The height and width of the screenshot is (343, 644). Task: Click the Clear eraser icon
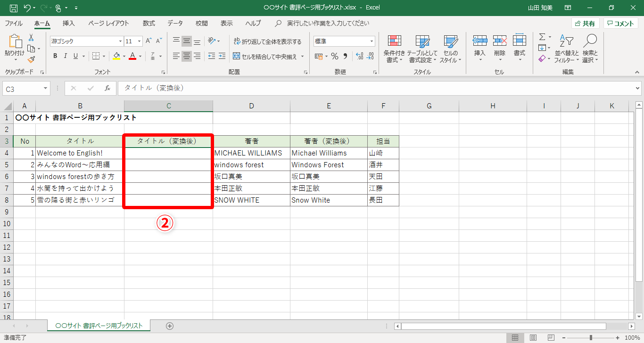click(x=542, y=58)
